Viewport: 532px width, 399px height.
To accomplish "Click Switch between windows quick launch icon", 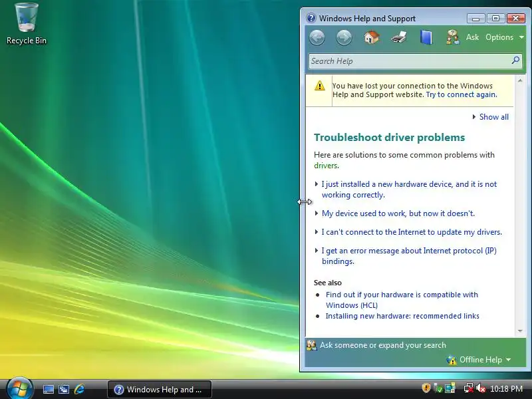I will coord(64,390).
